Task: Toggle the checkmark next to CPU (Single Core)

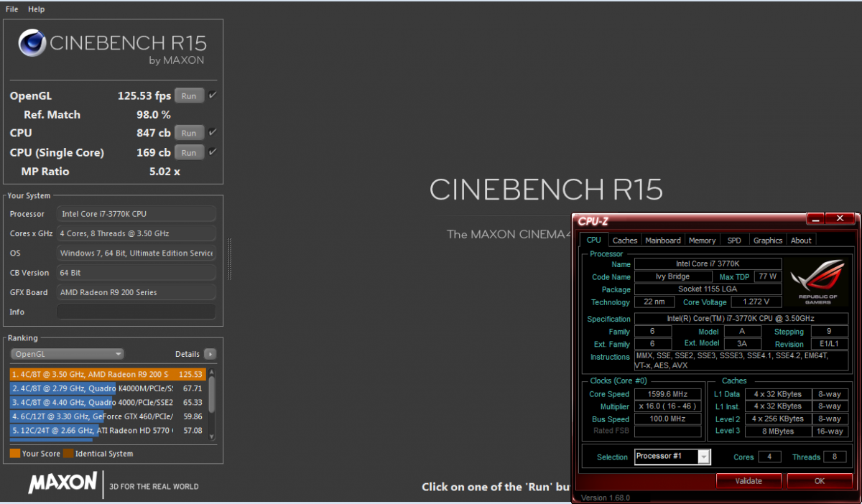Action: point(213,152)
